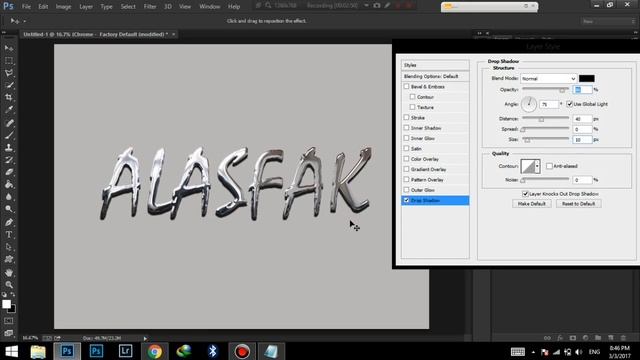Open the Blend Mode dropdown
Viewport: 640px width, 360px height.
tap(549, 78)
